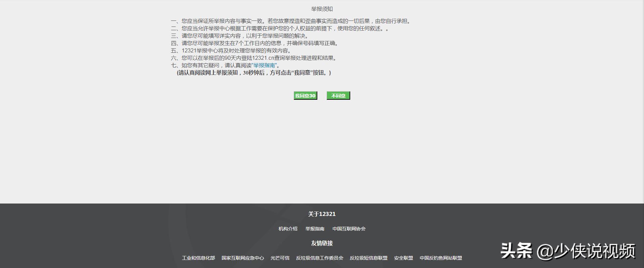This screenshot has width=644, height=268.
Task: Click the 关于12321 footer heading
Action: [322, 214]
